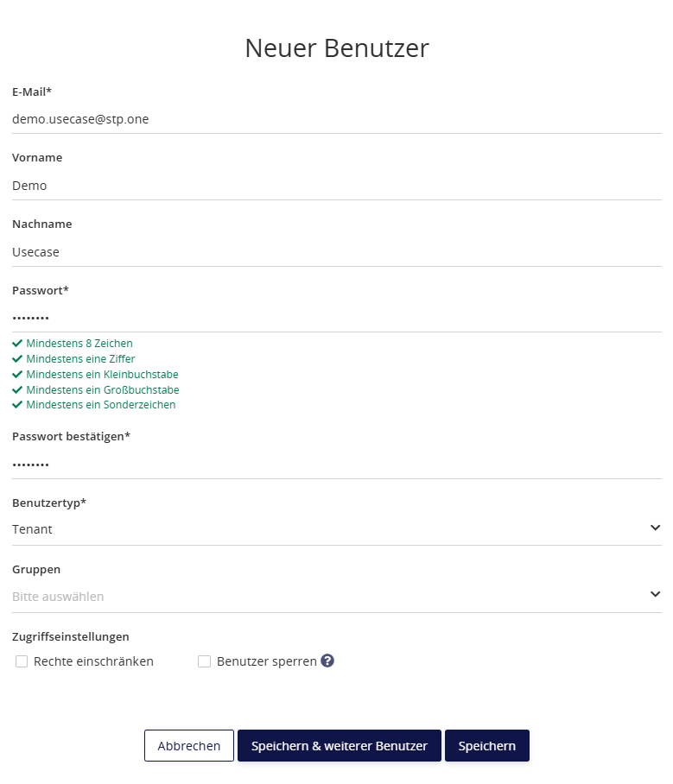Click Speichern & weiterer Benutzer button
673x784 pixels.
pos(339,746)
